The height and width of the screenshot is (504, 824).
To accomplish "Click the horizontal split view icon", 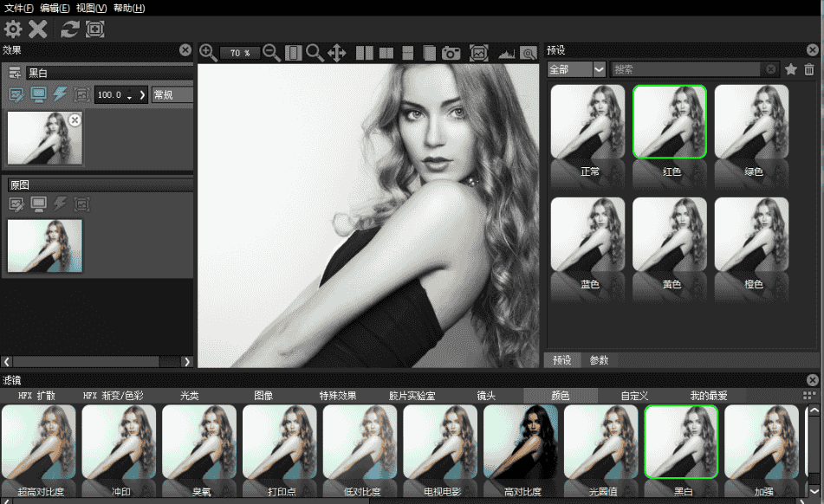I will [408, 53].
